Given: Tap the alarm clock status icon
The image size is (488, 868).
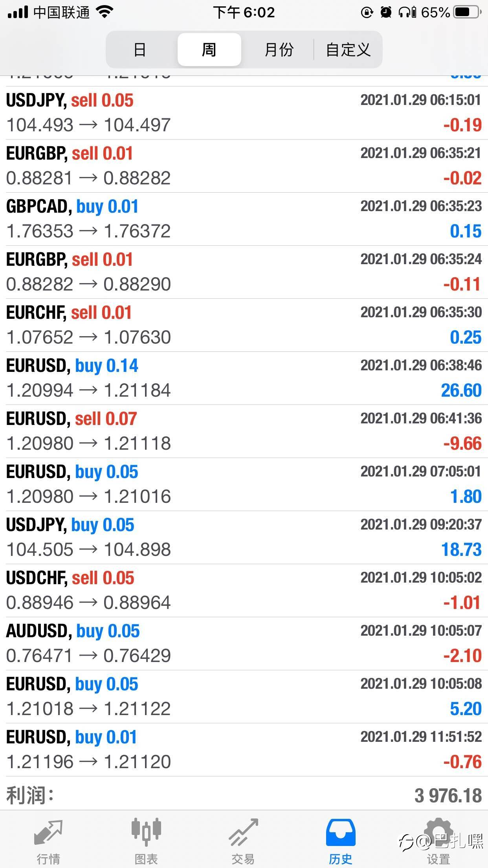Looking at the screenshot, I should [x=386, y=13].
